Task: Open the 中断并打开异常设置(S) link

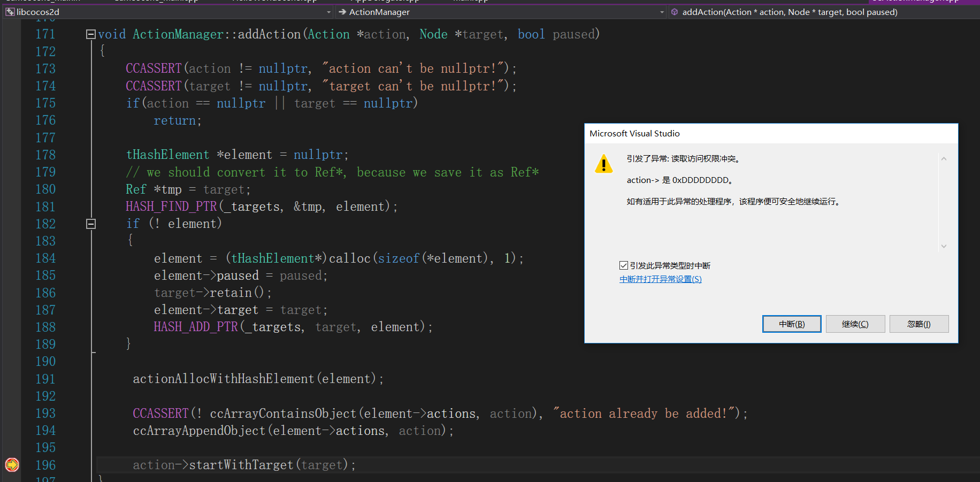Action: (660, 279)
